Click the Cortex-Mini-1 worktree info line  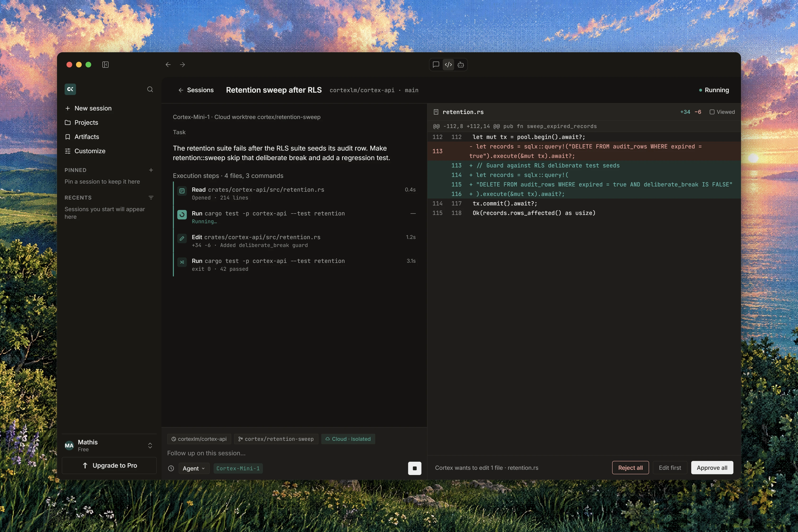tap(247, 117)
